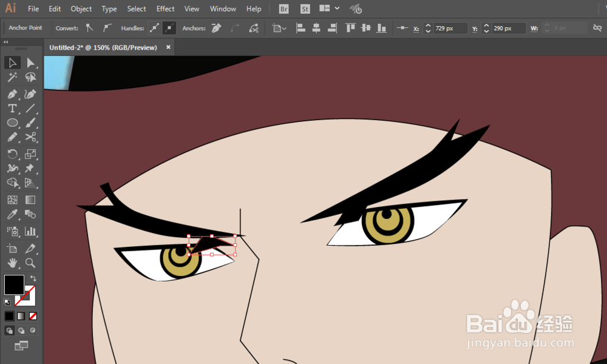The image size is (607, 364).
Task: Select the Line Segment tool
Action: pyautogui.click(x=30, y=109)
